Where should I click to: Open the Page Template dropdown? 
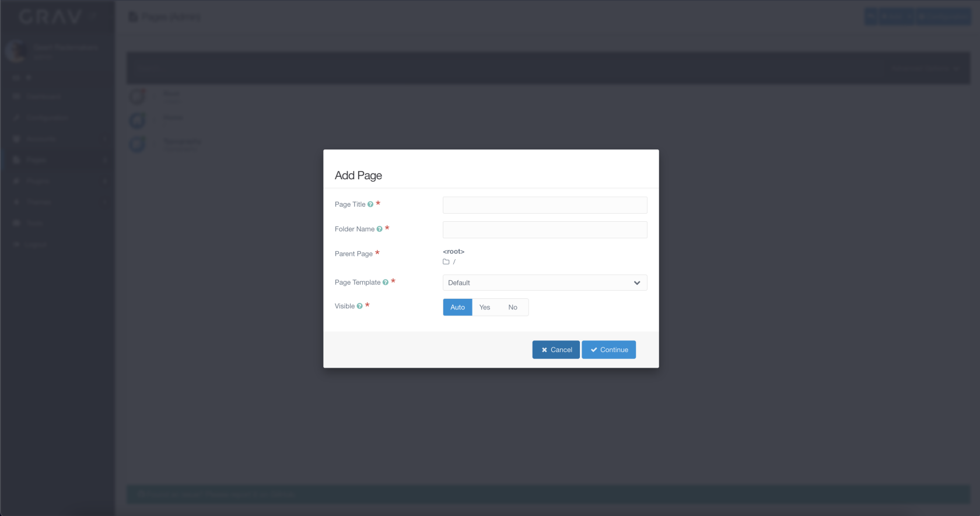[x=545, y=283]
